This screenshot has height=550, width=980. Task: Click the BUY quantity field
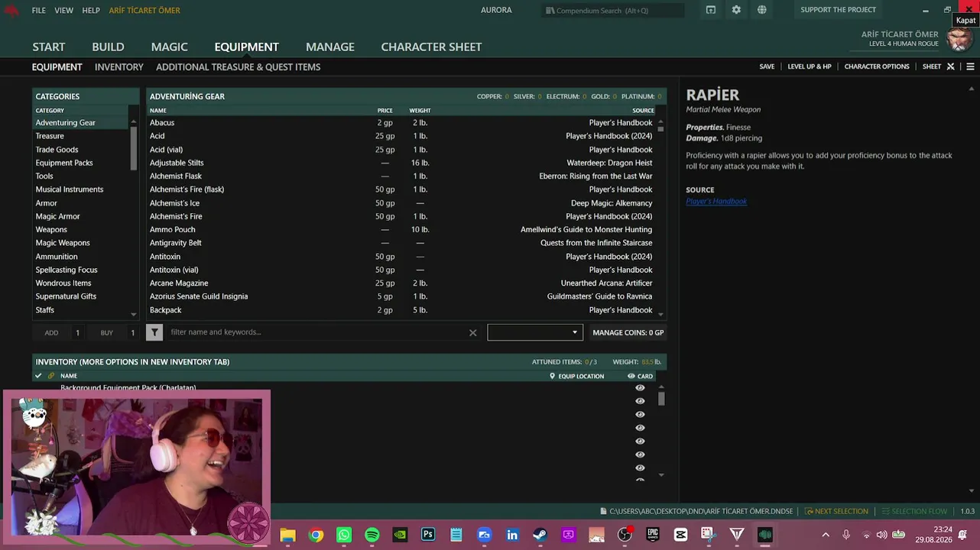132,332
